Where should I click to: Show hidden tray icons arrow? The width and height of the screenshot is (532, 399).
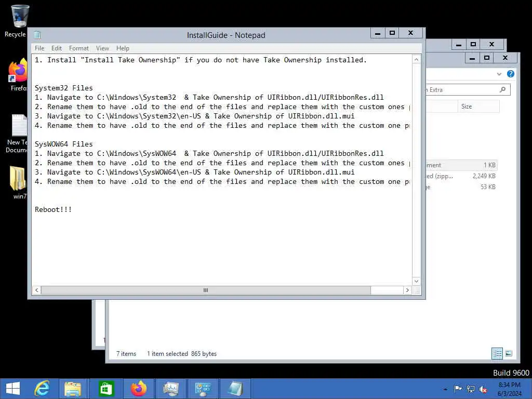[445, 389]
